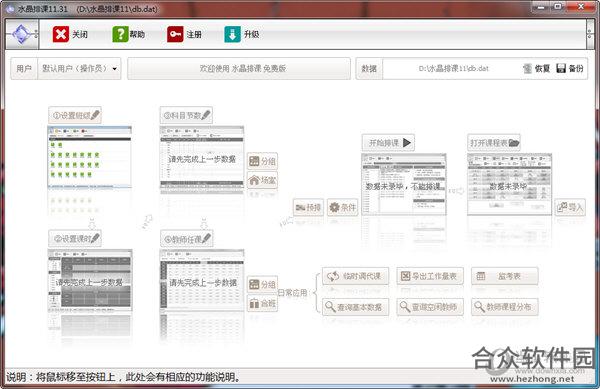Click the 注册 key icon
600x389 pixels.
(175, 34)
